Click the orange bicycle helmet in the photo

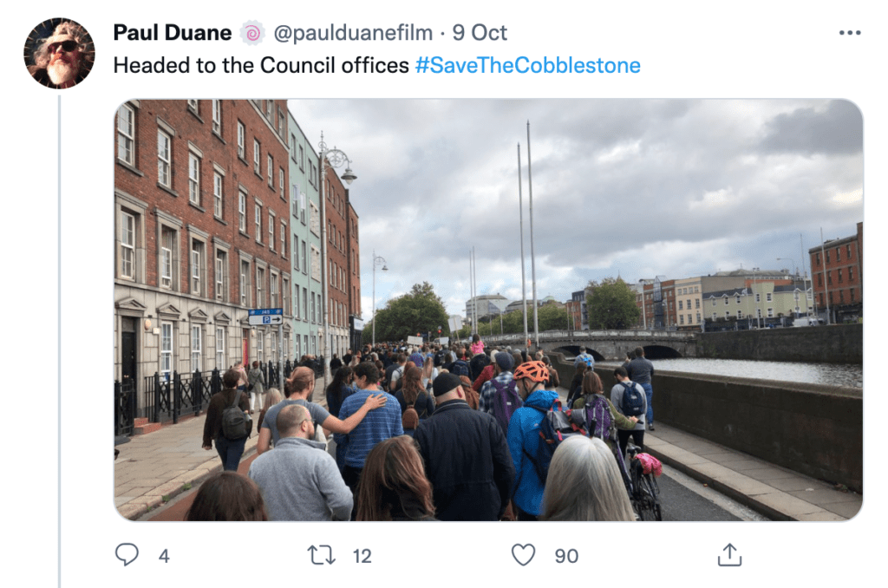pos(531,371)
